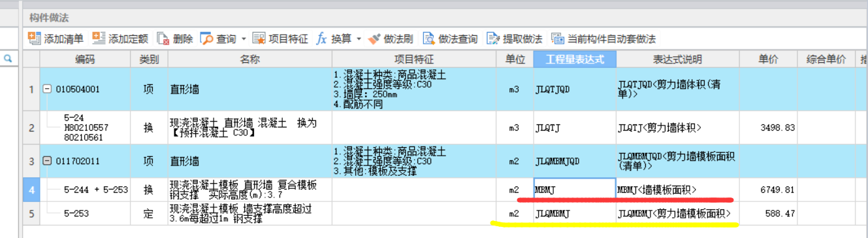The height and width of the screenshot is (238, 868).
Task: Click the 项目特征 toolbar icon
Action: [259, 39]
